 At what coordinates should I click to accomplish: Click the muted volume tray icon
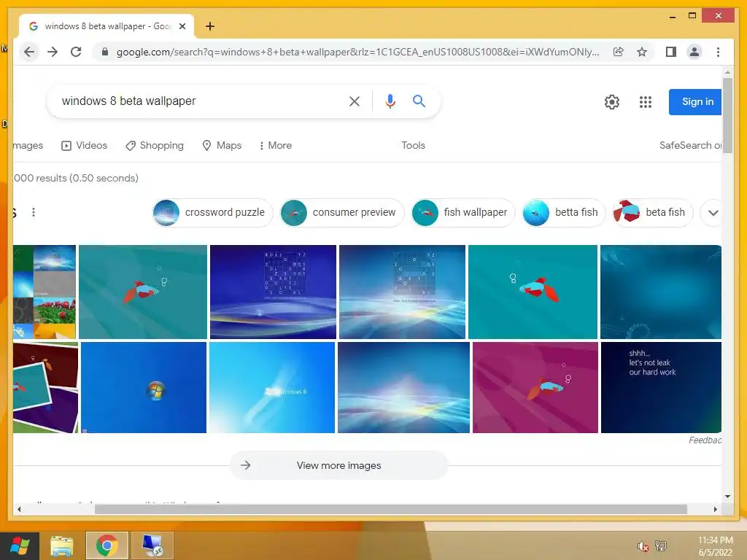[x=643, y=546]
